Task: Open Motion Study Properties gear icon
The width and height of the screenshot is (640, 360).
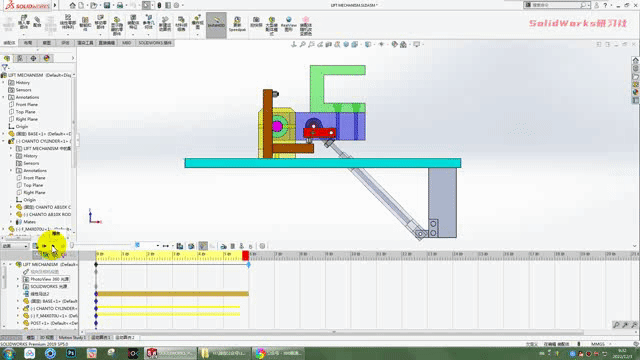Action: (x=262, y=246)
